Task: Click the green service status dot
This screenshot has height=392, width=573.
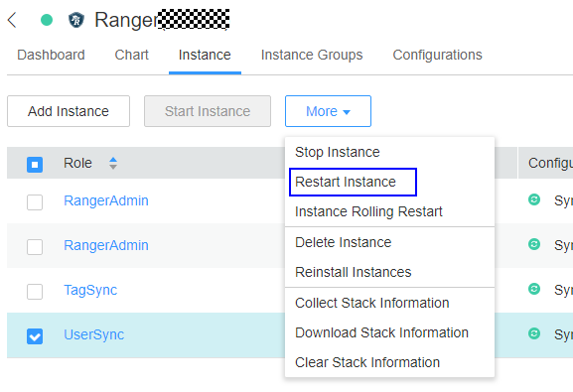Action: [47, 20]
